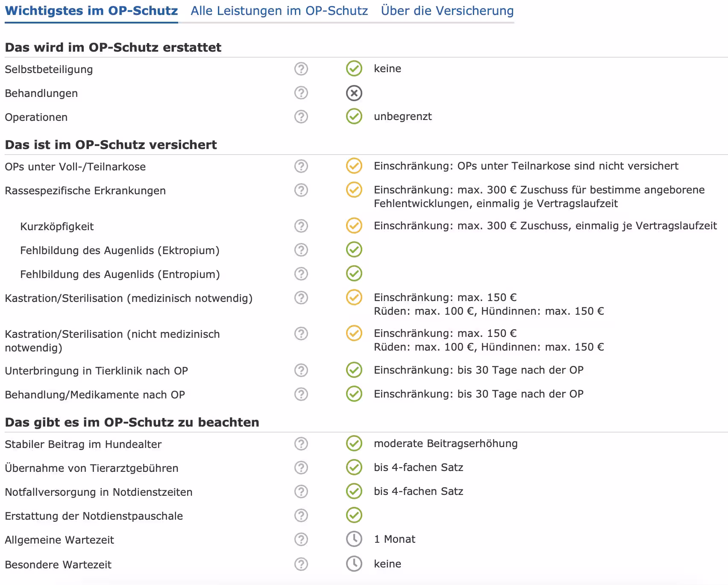The height and width of the screenshot is (585, 728).
Task: Click green checkmark in Operationen row
Action: click(354, 116)
